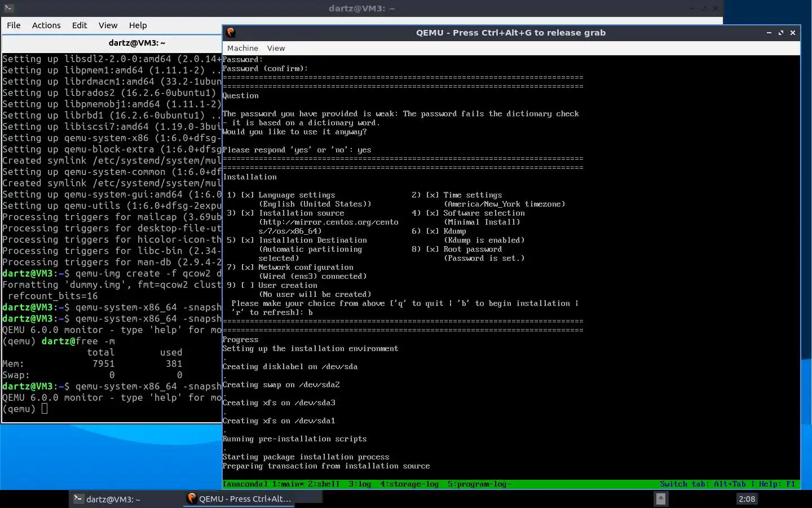
Task: Click 'Running pre-installation scripts' line
Action: point(294,439)
